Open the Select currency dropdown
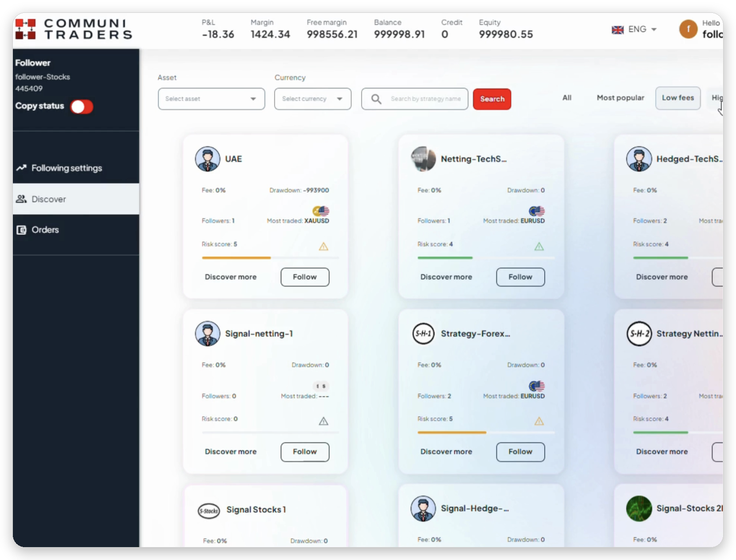Viewport: 736px width, 560px height. 313,99
